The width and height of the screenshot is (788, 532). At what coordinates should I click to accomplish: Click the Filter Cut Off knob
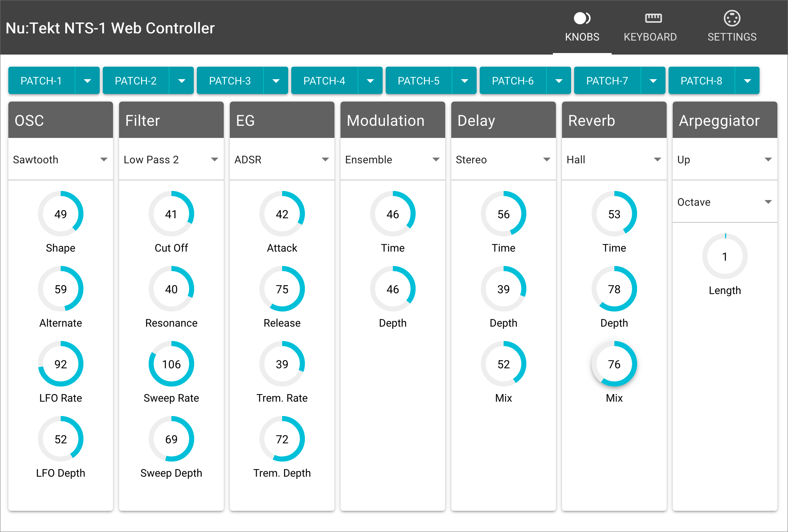171,214
